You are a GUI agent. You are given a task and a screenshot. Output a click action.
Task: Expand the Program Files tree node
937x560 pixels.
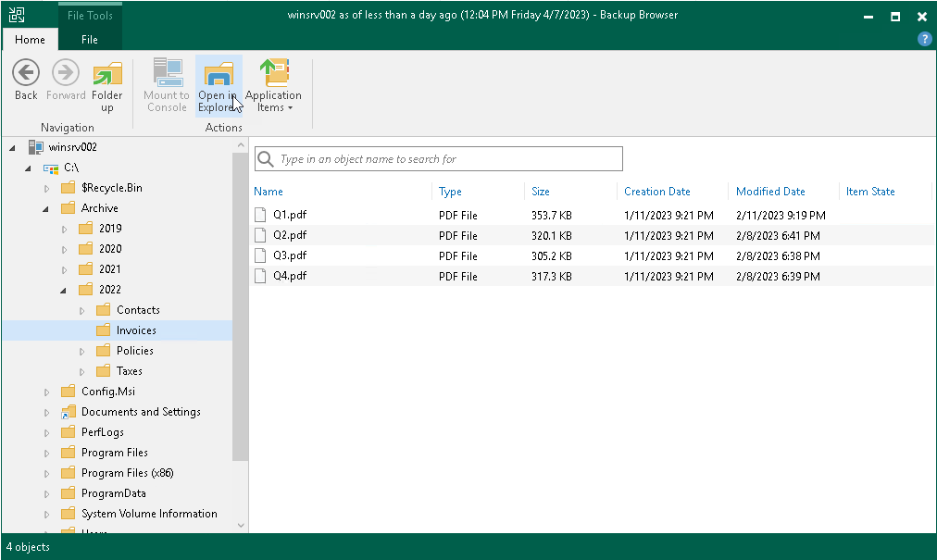click(x=46, y=452)
